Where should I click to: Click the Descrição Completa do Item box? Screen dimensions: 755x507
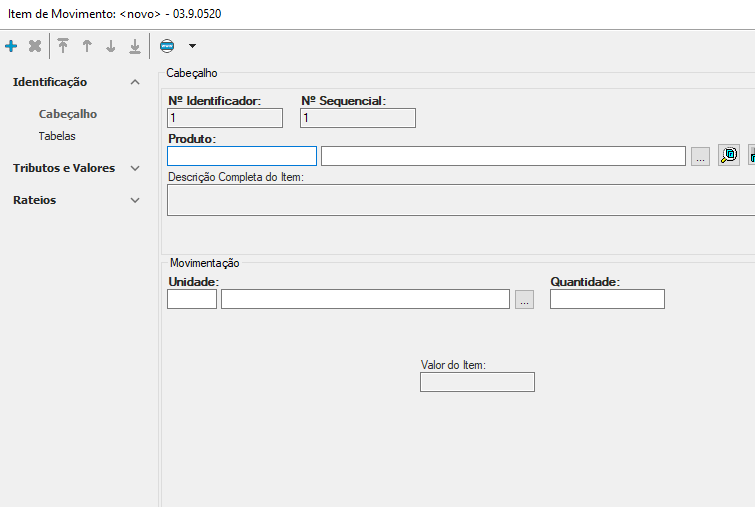460,200
